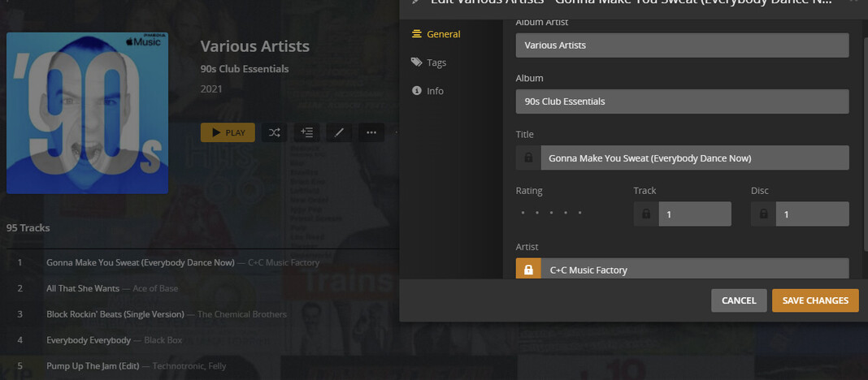Click the 90s album cover thumbnail
The width and height of the screenshot is (868, 380).
tap(88, 113)
